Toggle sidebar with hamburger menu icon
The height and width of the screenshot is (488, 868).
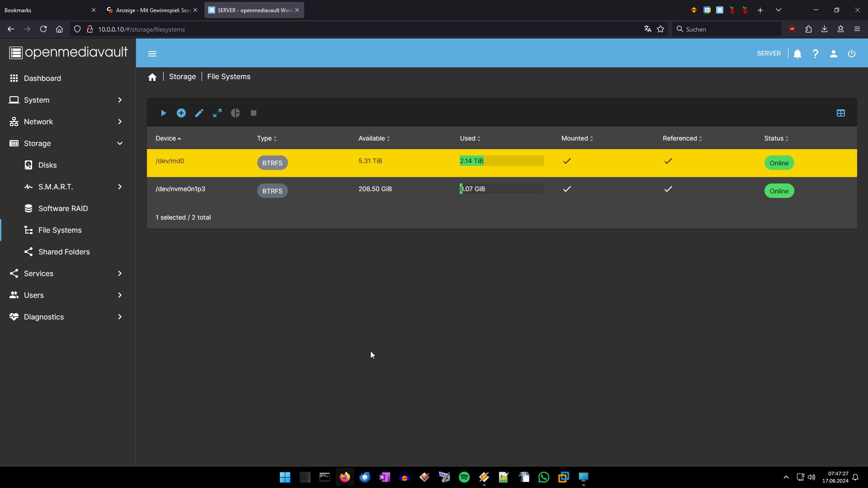tap(152, 54)
